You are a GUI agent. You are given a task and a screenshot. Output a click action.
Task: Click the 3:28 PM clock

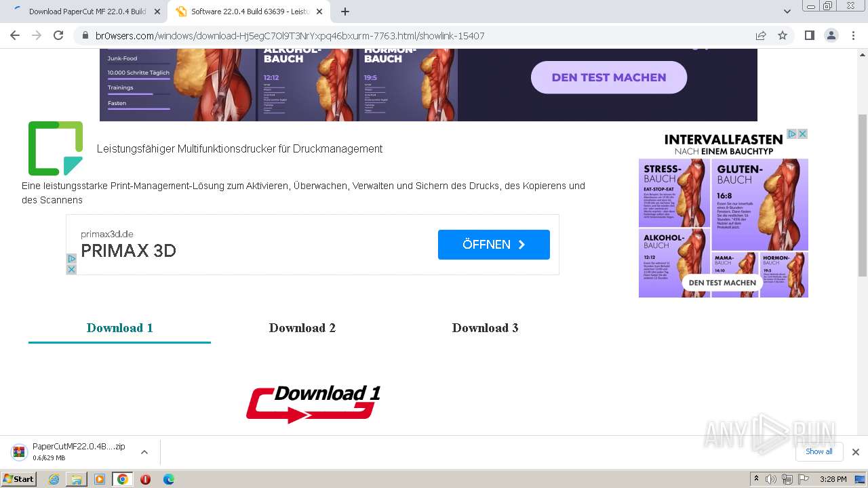coord(833,479)
